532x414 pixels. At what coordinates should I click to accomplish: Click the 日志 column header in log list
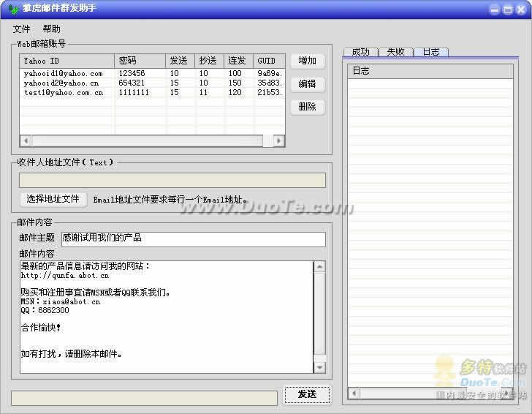pyautogui.click(x=430, y=71)
